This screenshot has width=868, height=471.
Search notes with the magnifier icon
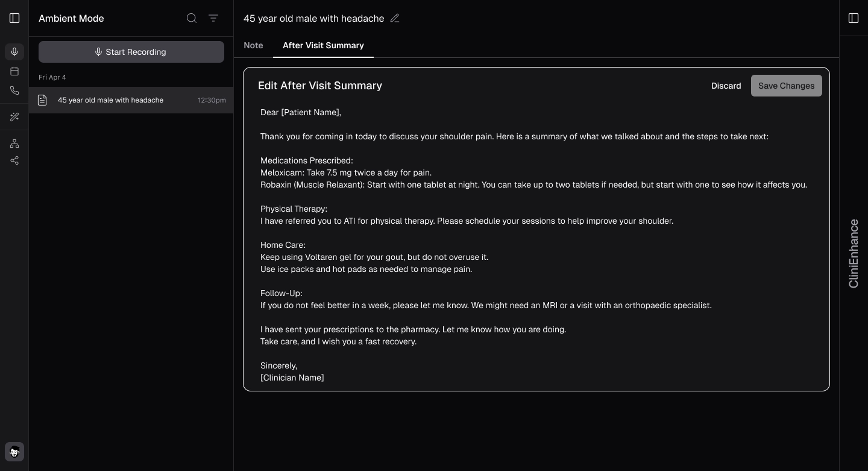click(192, 18)
